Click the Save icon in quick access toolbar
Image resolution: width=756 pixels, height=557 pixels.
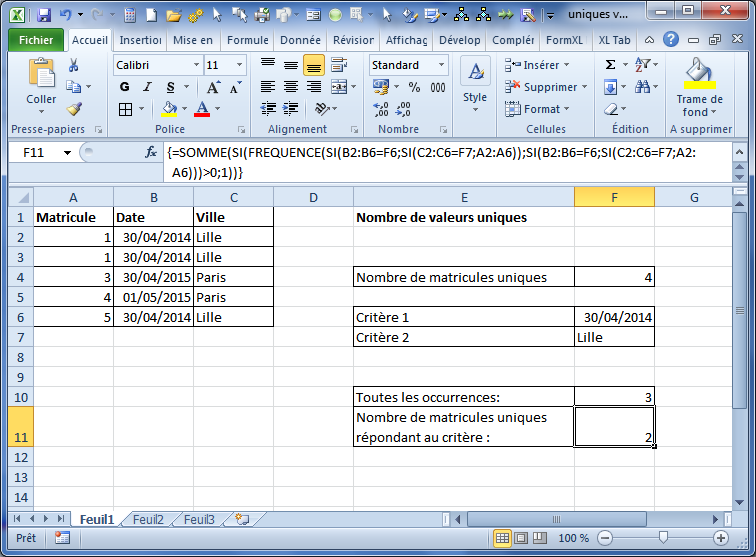click(44, 15)
